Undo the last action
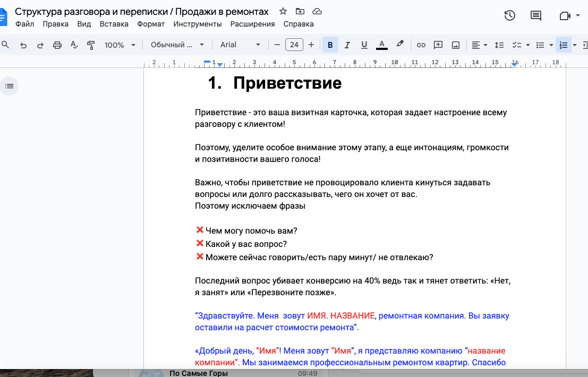 pos(23,45)
